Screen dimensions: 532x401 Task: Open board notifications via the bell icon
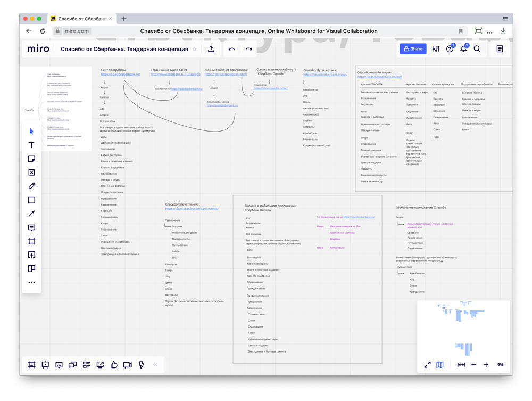(463, 48)
